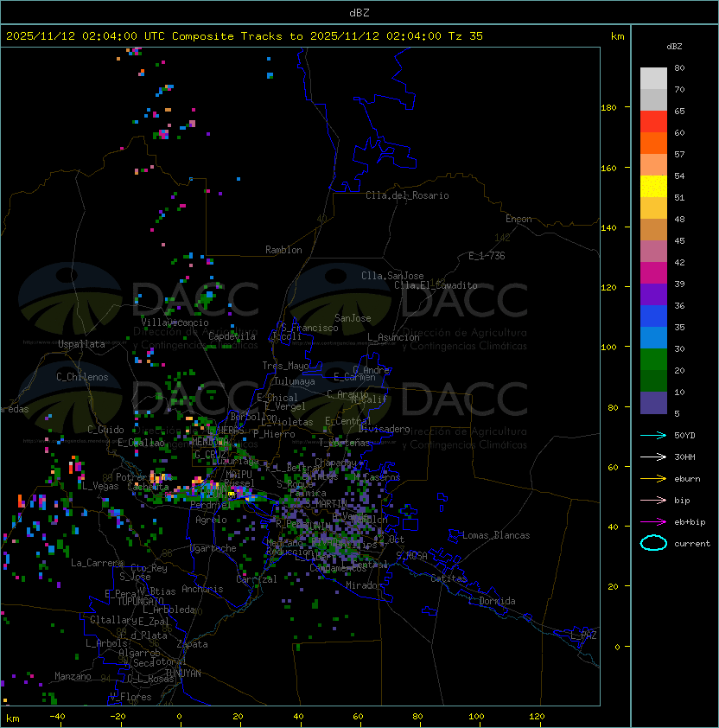Click the 'Tulumaya' map label

[295, 381]
